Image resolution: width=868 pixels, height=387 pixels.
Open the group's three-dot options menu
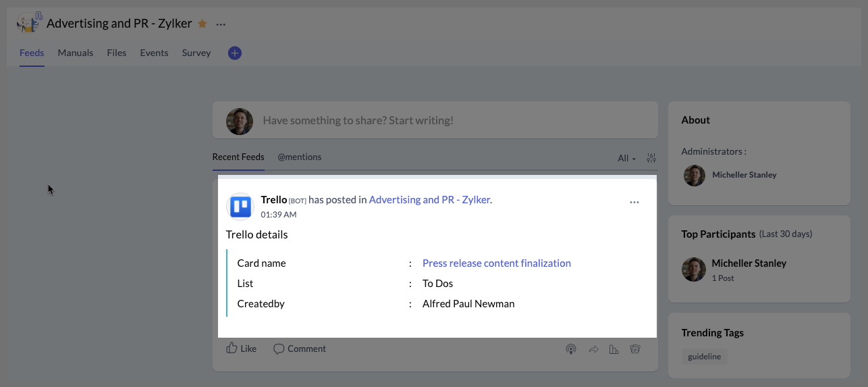pyautogui.click(x=221, y=24)
